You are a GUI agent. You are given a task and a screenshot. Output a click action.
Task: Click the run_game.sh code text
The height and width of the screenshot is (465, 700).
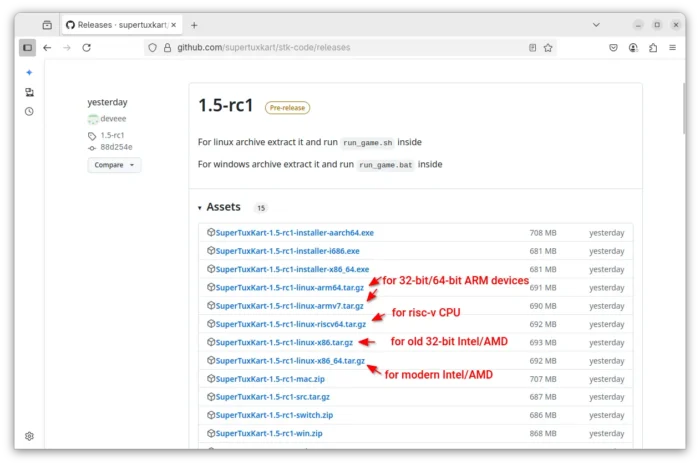367,143
